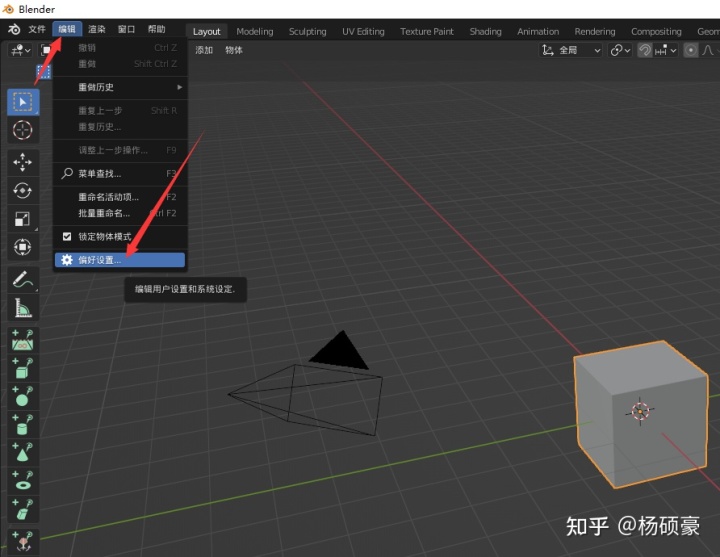This screenshot has height=557, width=720.
Task: Select the Scale tool
Action: click(x=23, y=219)
